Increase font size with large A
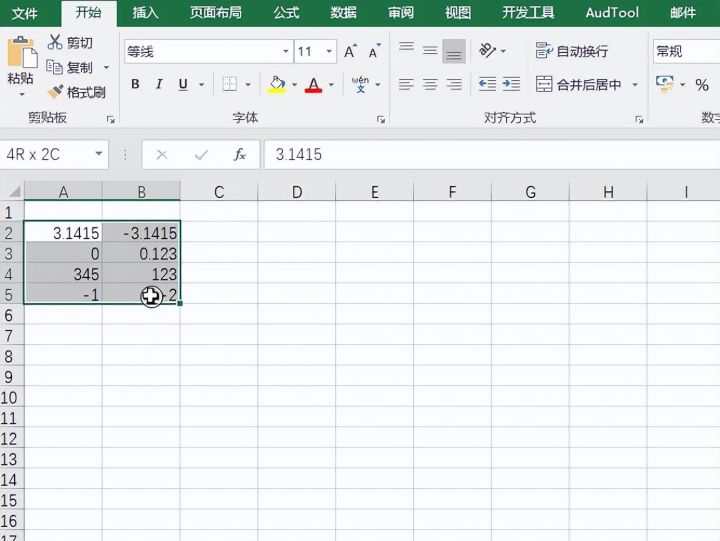 [x=350, y=51]
